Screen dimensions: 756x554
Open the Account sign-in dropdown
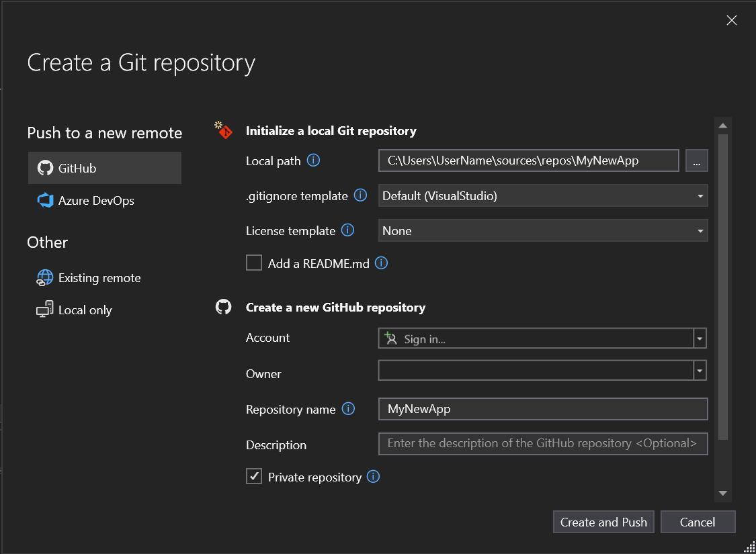tap(699, 338)
